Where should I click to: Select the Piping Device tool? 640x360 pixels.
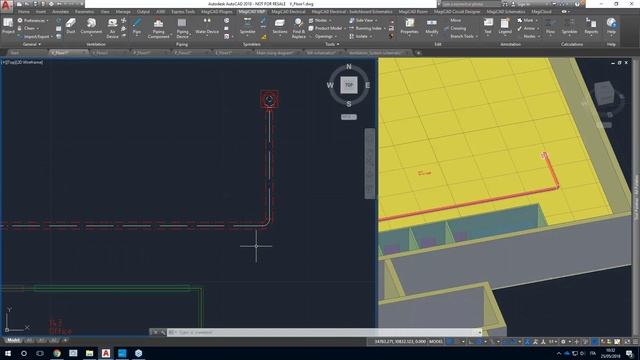(182, 28)
